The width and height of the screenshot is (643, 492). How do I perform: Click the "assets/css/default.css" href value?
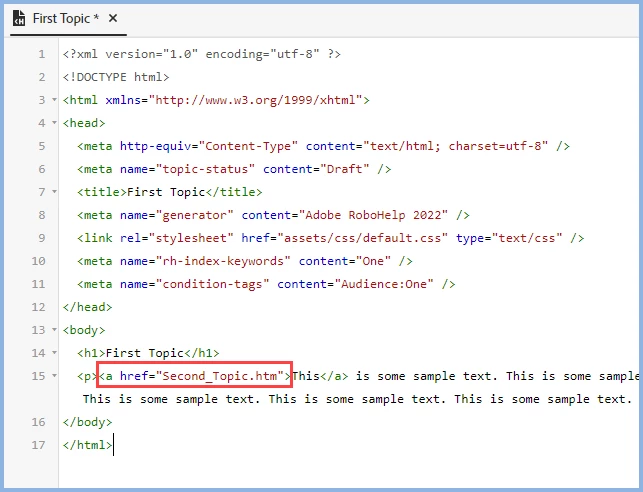click(363, 238)
